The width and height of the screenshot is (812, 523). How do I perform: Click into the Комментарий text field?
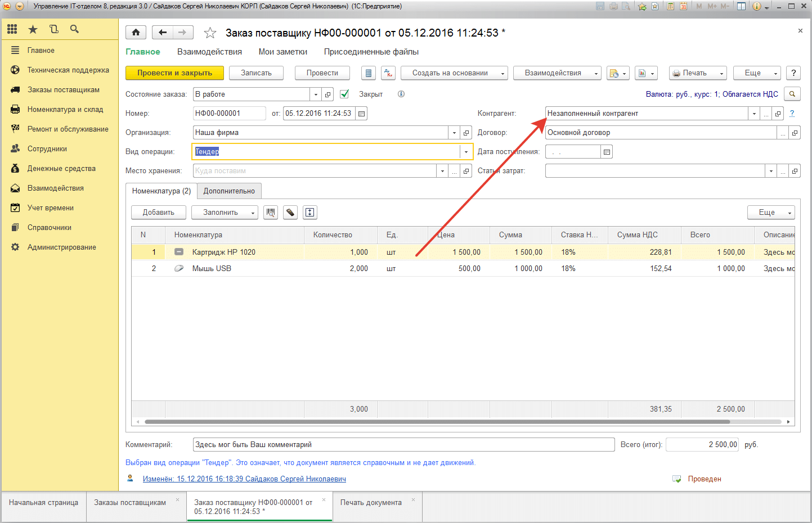(403, 445)
